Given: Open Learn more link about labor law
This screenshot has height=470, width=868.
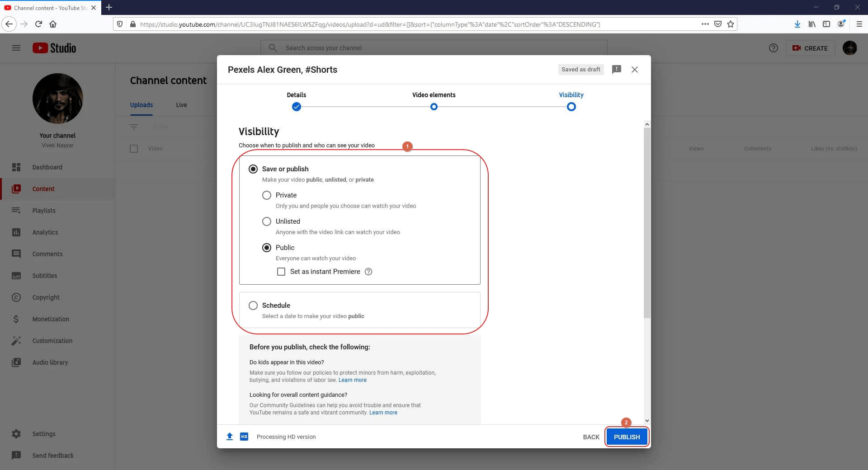Looking at the screenshot, I should [x=353, y=380].
